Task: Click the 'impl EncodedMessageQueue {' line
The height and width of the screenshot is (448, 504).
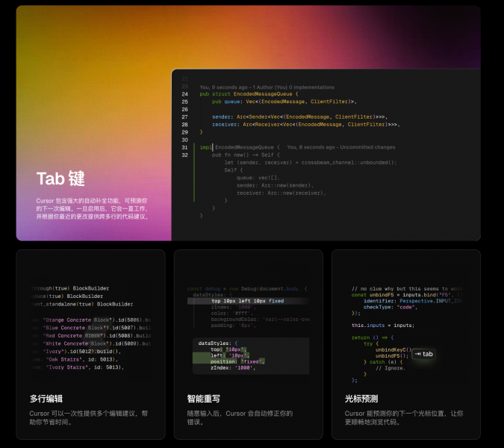Action: click(x=240, y=147)
